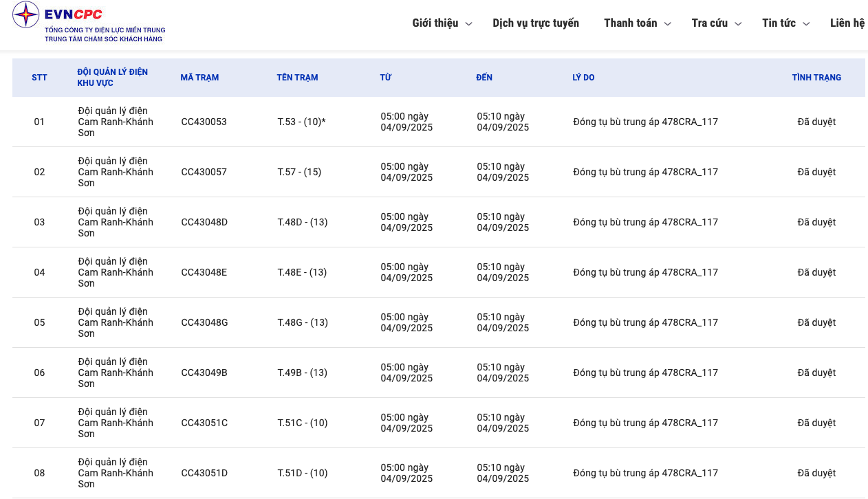The width and height of the screenshot is (868, 499).
Task: Select station code CC43049B
Action: pyautogui.click(x=204, y=373)
